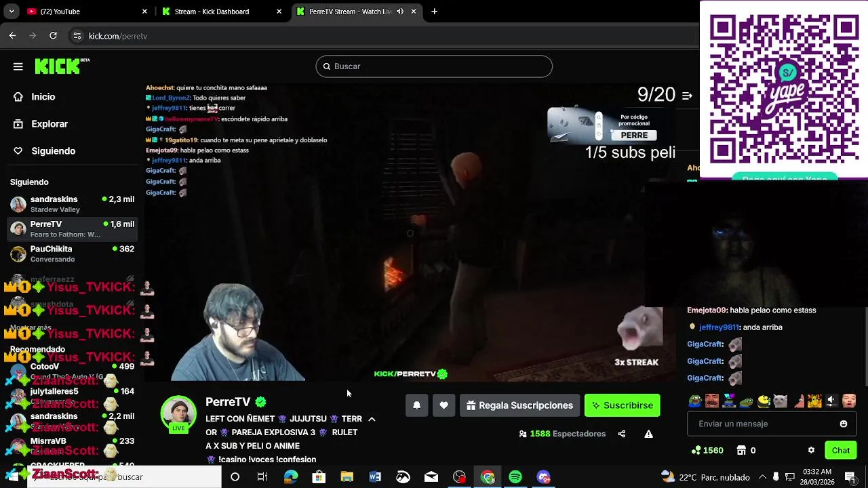Click the green Suscribirse button
This screenshot has width=868, height=488.
(x=622, y=405)
